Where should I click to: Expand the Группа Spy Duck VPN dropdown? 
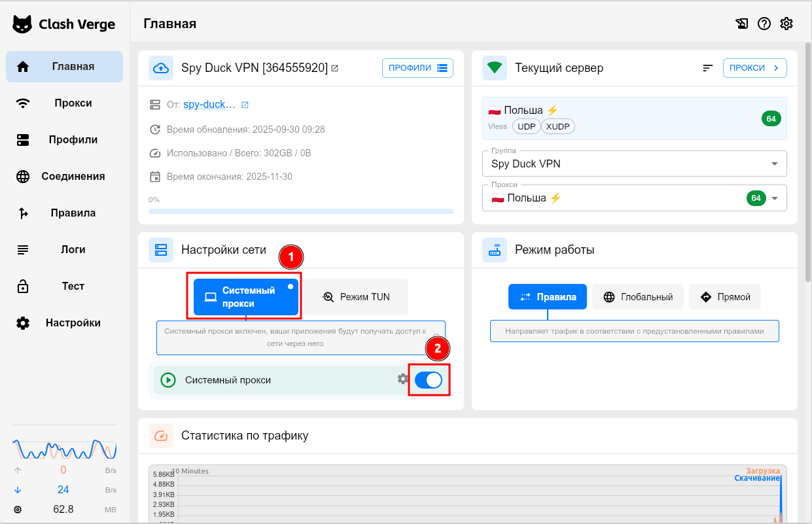(x=634, y=164)
